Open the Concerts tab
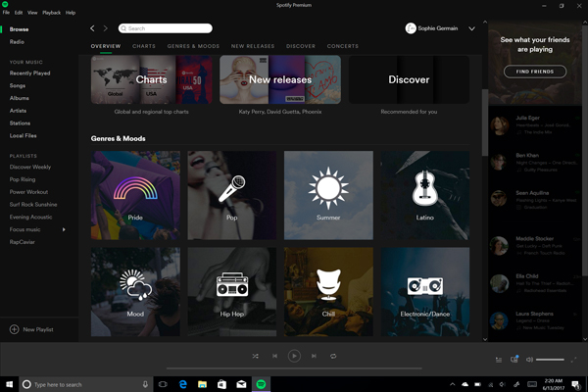 pyautogui.click(x=343, y=46)
